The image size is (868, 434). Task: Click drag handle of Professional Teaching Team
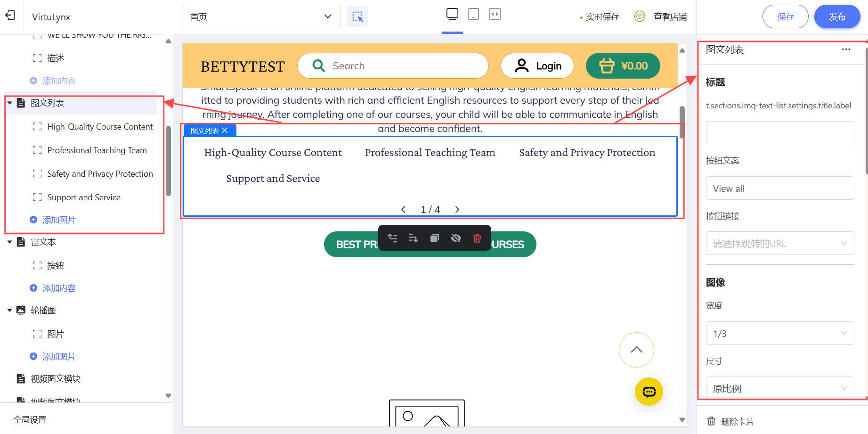click(x=37, y=150)
